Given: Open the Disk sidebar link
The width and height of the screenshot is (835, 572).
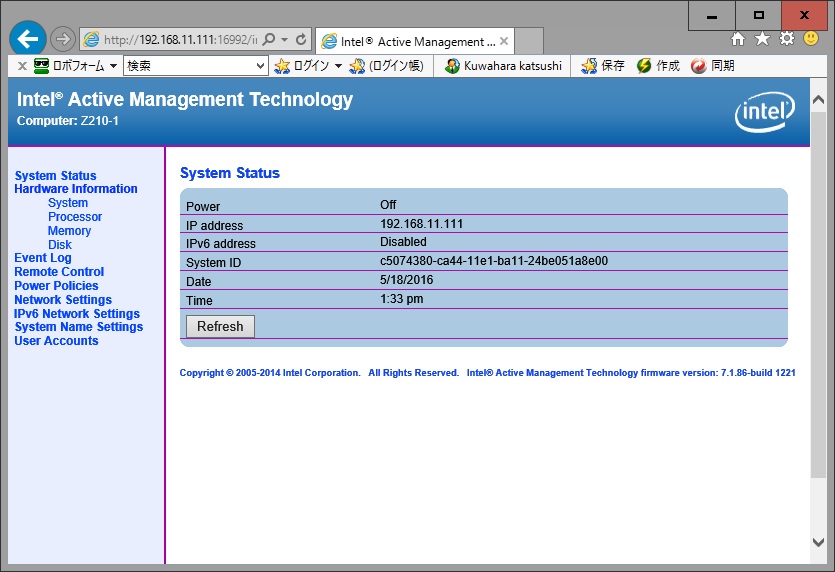Looking at the screenshot, I should tap(60, 244).
